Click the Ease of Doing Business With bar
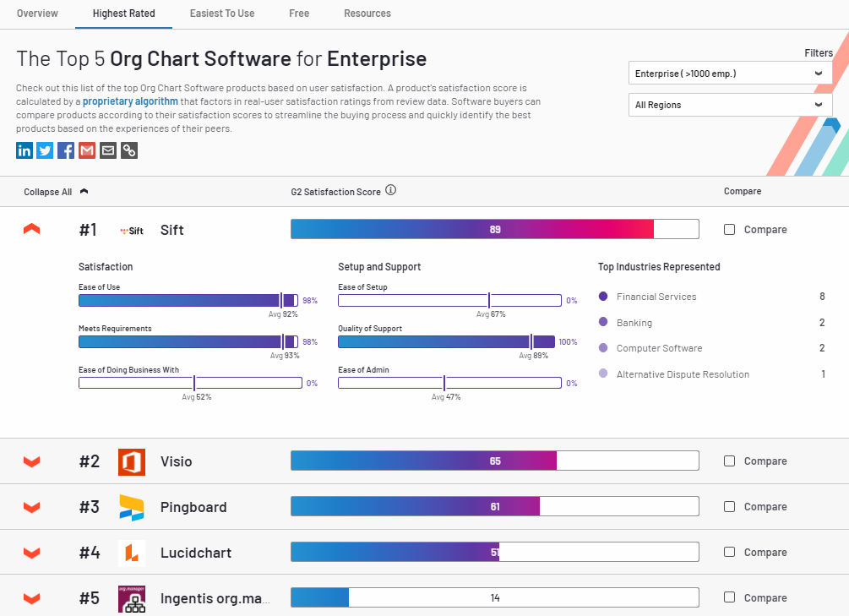The image size is (849, 616). [190, 383]
